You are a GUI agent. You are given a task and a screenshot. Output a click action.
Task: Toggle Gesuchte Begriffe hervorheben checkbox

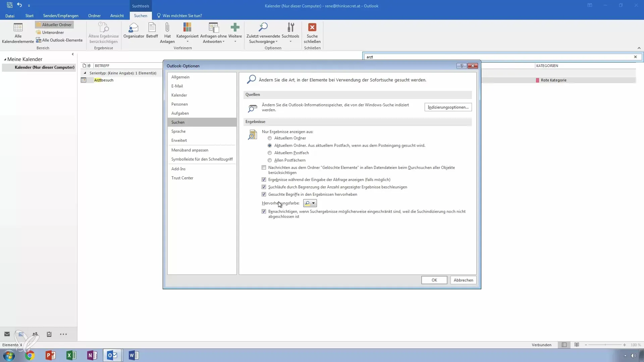[x=264, y=194]
